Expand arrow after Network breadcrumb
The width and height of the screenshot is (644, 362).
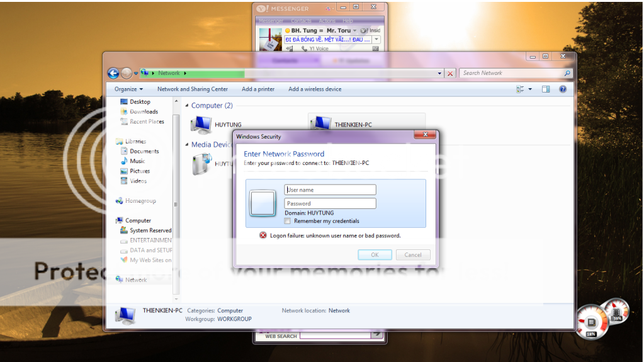(x=185, y=73)
